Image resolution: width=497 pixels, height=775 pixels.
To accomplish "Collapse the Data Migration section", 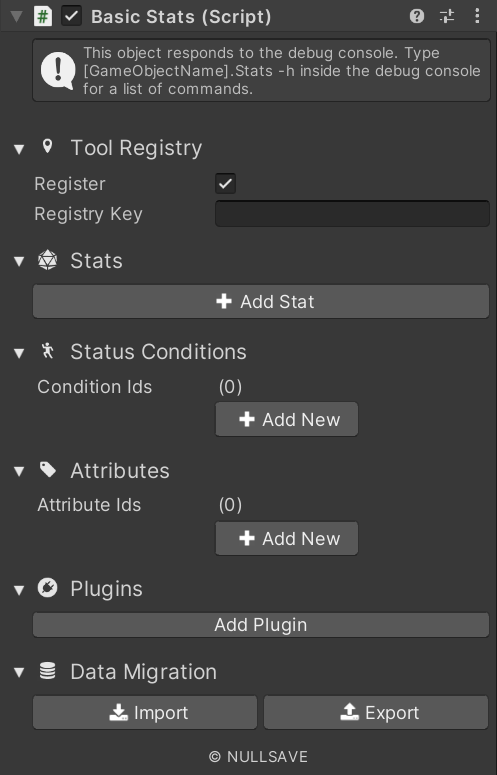I will click(x=19, y=672).
